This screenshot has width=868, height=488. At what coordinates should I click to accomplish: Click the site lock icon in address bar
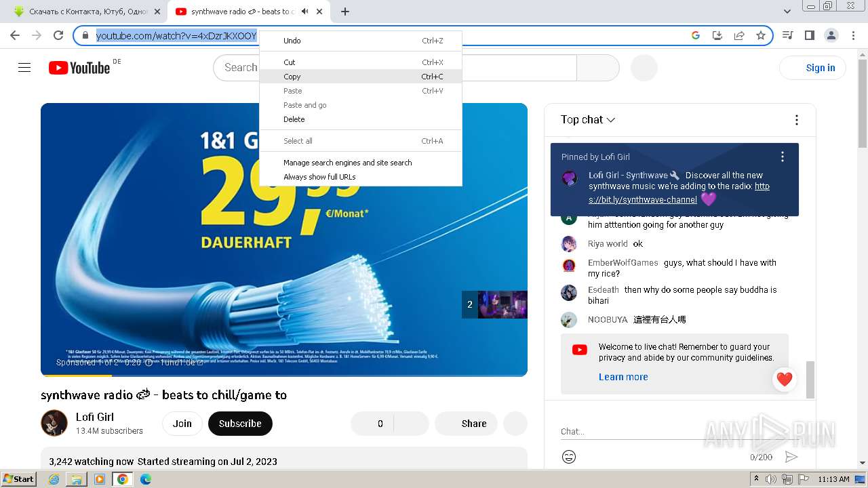tap(85, 35)
